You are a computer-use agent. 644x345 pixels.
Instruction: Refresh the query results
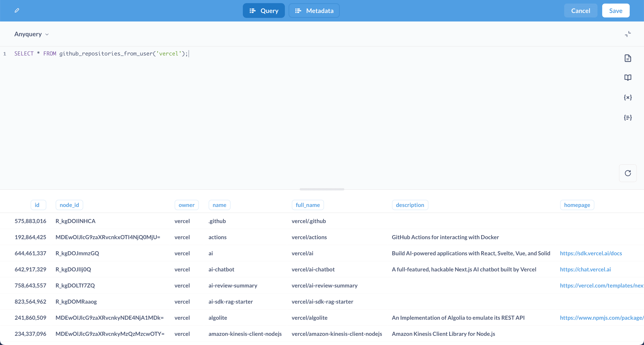pyautogui.click(x=628, y=173)
